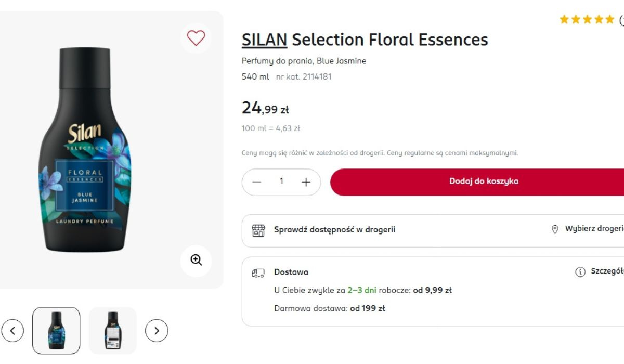Open the SILAN brand link
The height and width of the screenshot is (364, 624).
[264, 40]
